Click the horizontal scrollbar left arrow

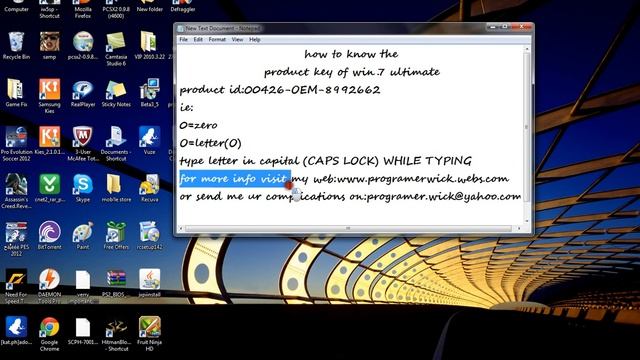(x=181, y=228)
